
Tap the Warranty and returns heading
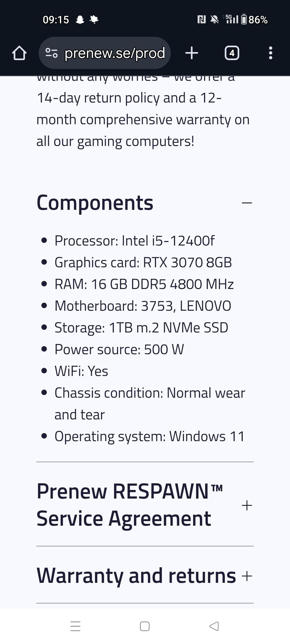tap(136, 576)
